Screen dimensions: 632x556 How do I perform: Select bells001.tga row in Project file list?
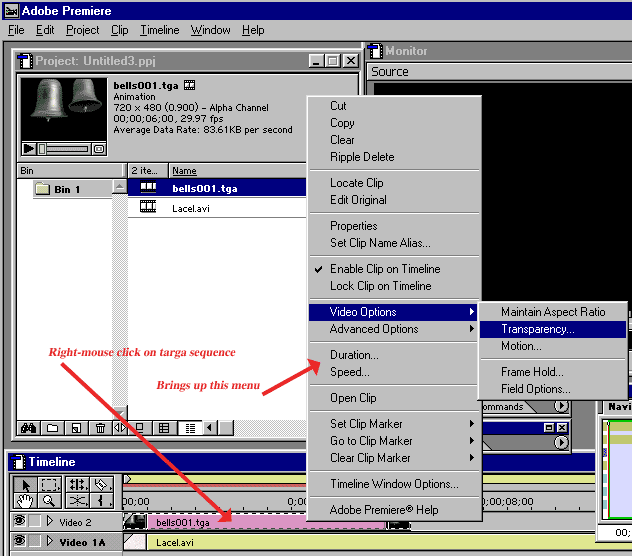217,188
